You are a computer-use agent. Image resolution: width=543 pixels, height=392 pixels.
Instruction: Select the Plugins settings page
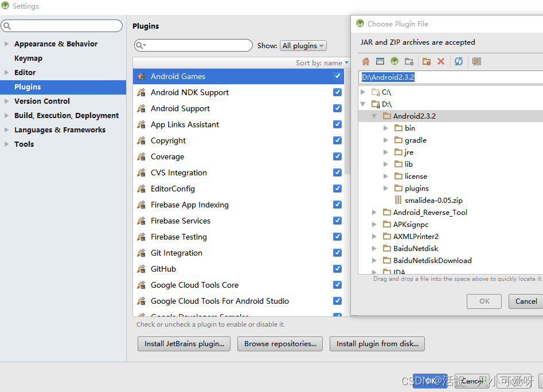pyautogui.click(x=63, y=87)
